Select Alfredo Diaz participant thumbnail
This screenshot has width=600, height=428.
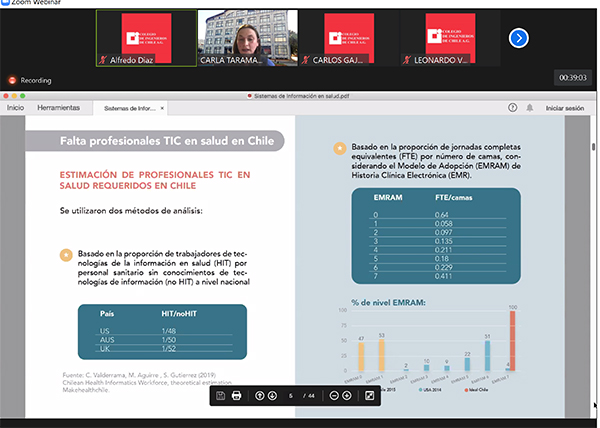[145, 38]
